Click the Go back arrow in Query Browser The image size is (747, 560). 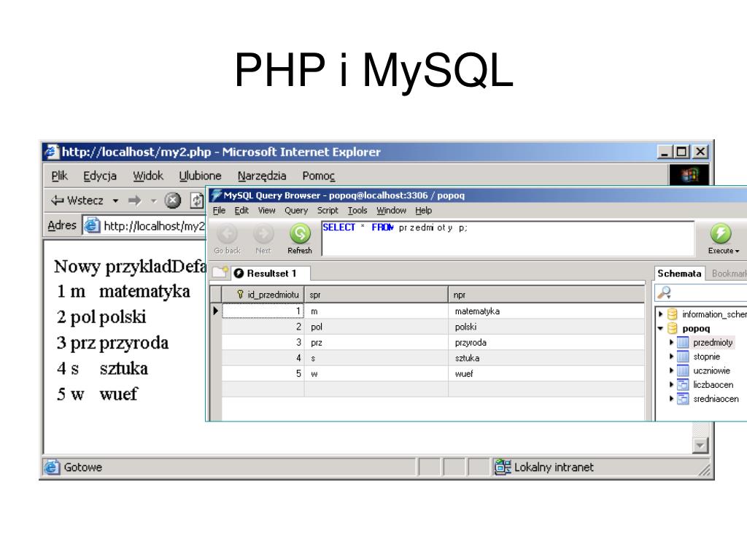[228, 233]
